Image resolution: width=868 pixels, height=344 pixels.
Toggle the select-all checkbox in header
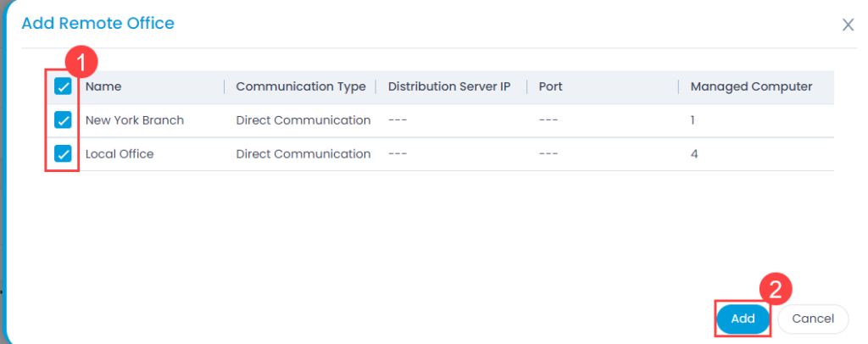63,86
